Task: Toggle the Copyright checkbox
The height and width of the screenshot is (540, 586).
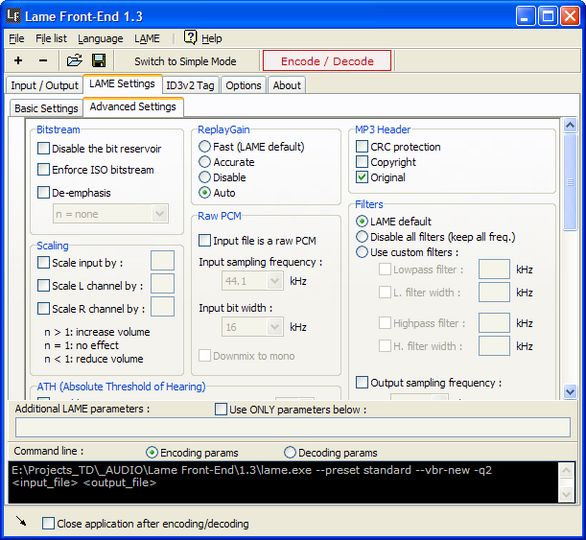Action: click(x=362, y=161)
